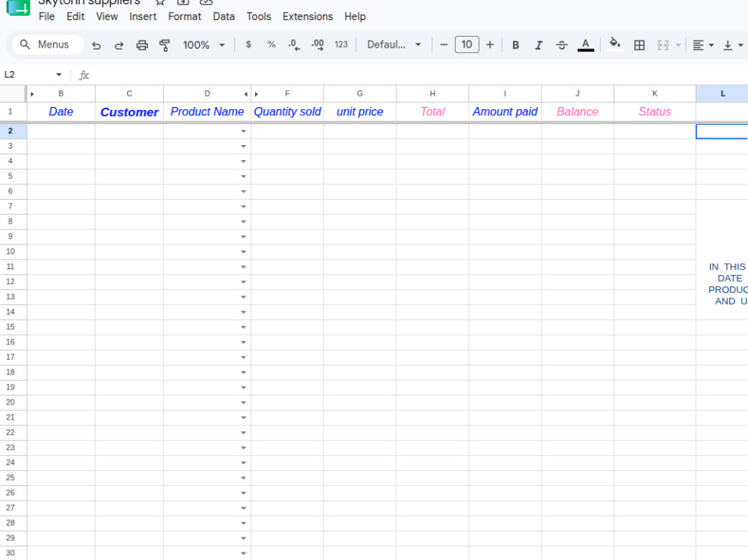Open the Borders tool
This screenshot has height=560, width=748.
pyautogui.click(x=640, y=45)
